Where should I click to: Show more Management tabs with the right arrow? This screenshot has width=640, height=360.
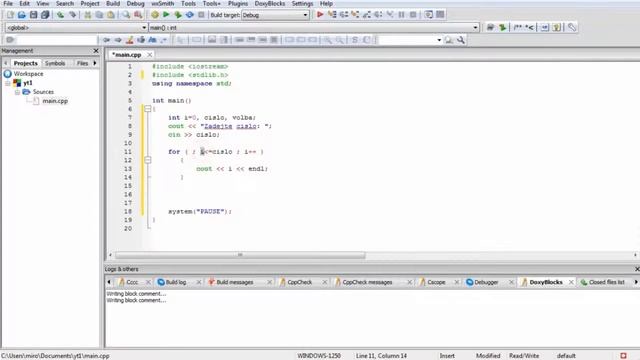coord(95,63)
